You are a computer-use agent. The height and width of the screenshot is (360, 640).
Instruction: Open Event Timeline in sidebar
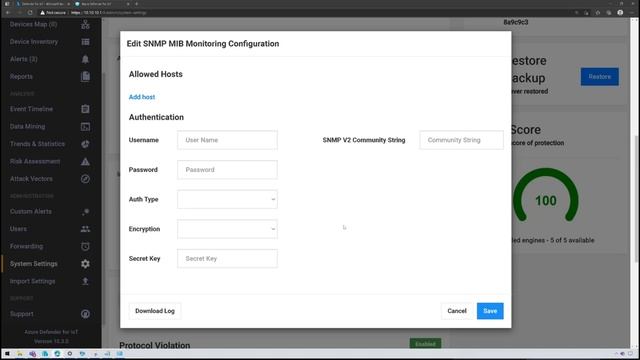tap(31, 109)
